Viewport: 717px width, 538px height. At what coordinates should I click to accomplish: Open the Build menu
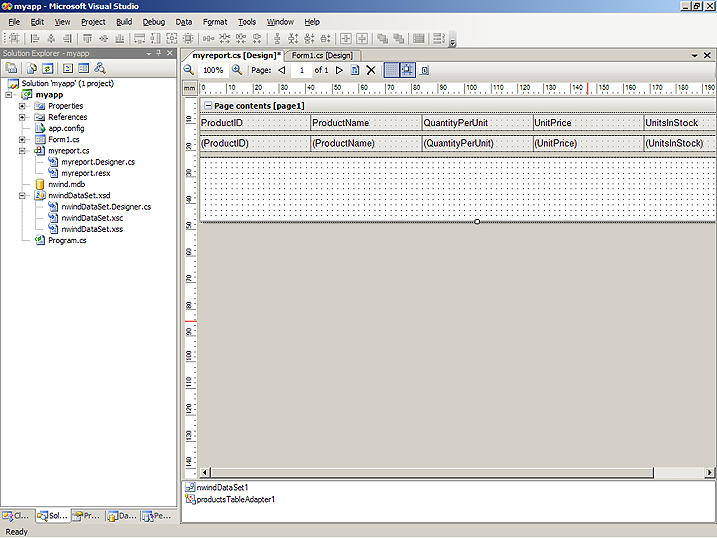coord(124,22)
